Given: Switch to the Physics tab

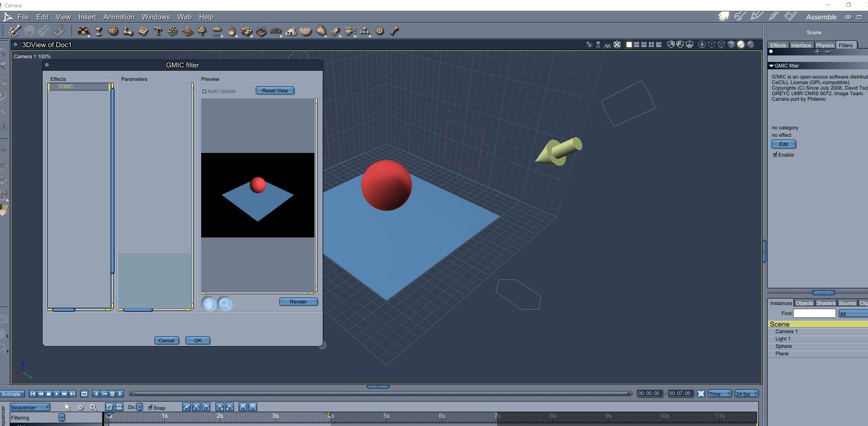Looking at the screenshot, I should coord(825,45).
